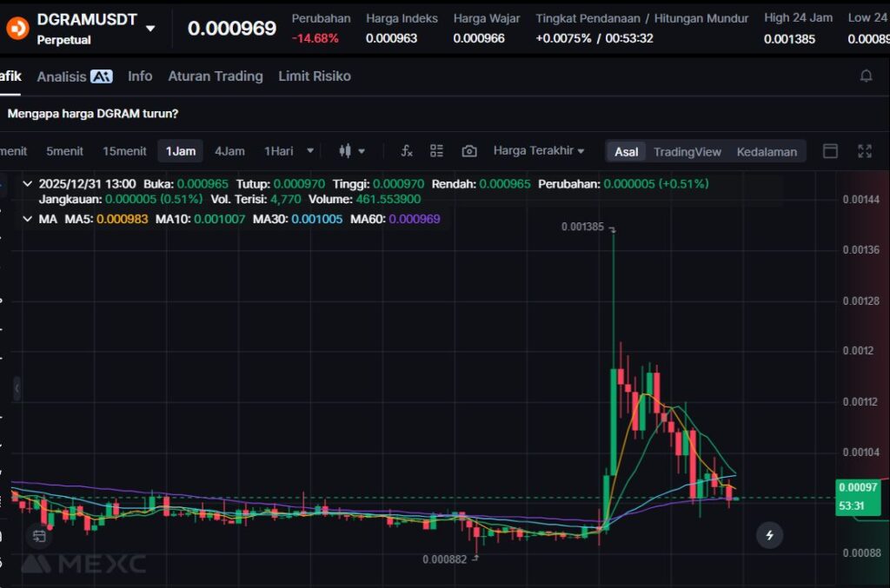Switch chart view to Kedalaman
Screen dimensions: 890x588
click(767, 152)
